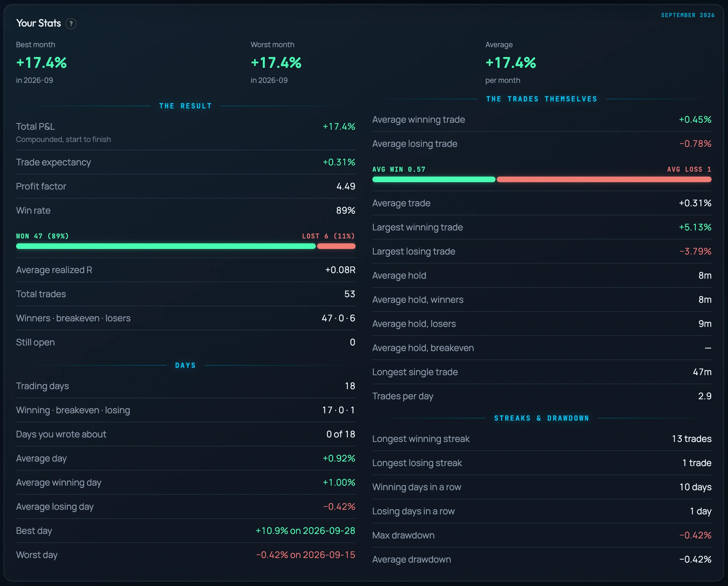Click the Longest losing streak value 1 trade
728x586 pixels.
click(x=697, y=463)
